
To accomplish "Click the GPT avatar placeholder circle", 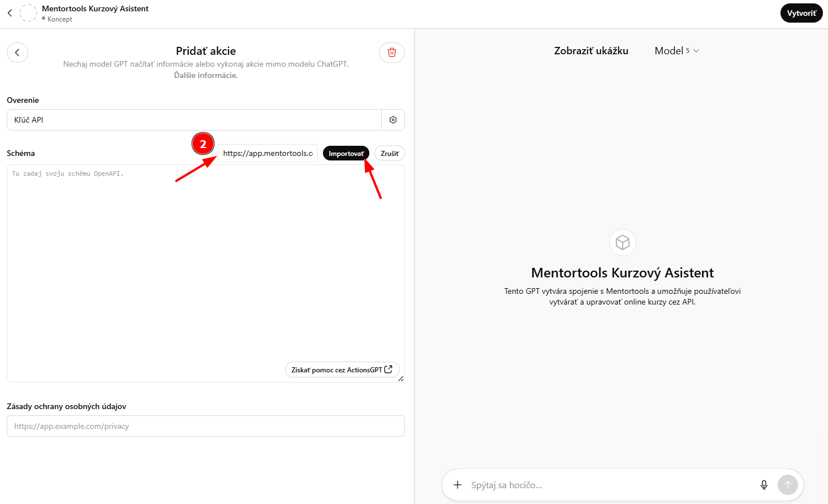I will [28, 13].
